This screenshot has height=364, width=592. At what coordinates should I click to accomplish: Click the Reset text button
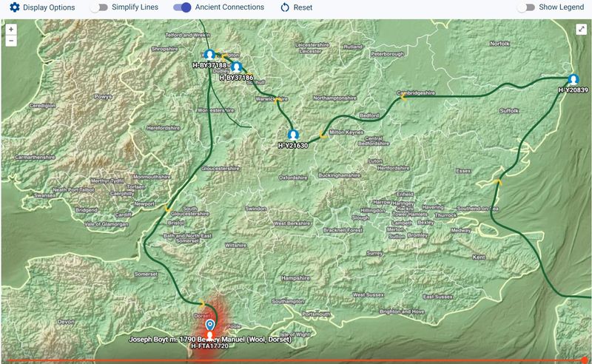tap(303, 7)
